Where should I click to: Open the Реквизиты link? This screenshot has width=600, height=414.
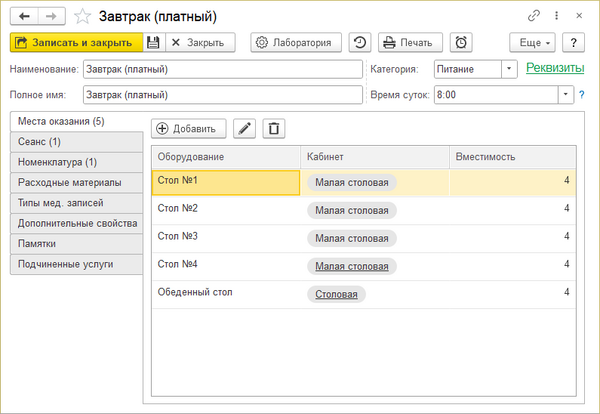[555, 68]
